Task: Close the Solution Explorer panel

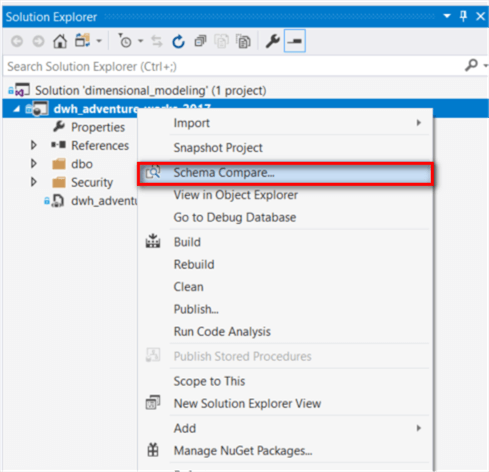Action: point(480,16)
